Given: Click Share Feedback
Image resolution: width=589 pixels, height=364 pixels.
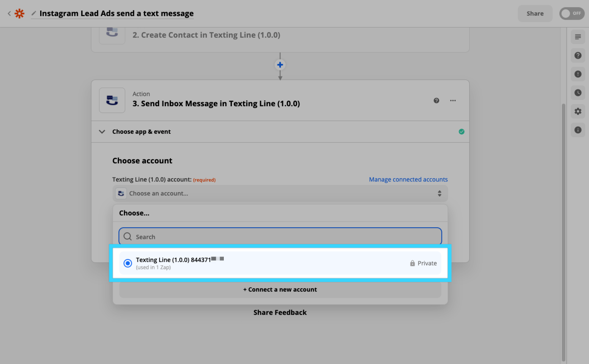Looking at the screenshot, I should pyautogui.click(x=280, y=312).
